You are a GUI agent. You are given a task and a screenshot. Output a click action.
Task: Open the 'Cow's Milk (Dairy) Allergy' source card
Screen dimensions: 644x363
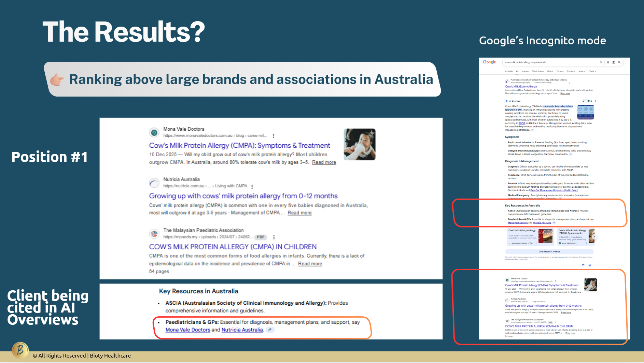pyautogui.click(x=530, y=237)
